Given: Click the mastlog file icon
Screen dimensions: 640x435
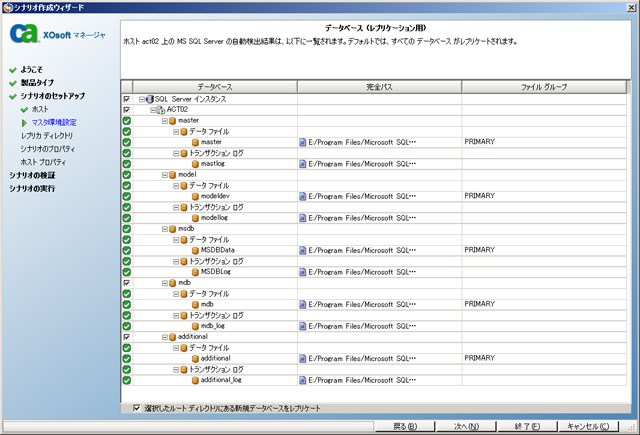Looking at the screenshot, I should click(x=195, y=164).
